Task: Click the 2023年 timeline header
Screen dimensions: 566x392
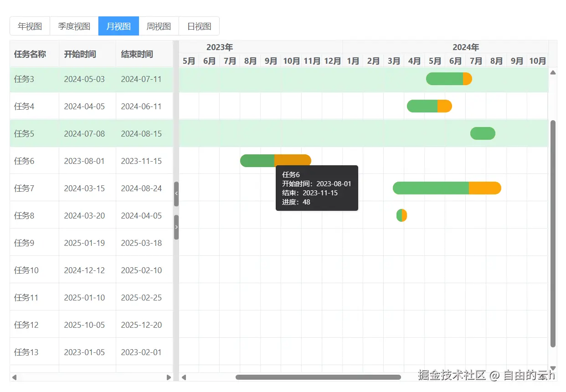Action: (x=220, y=47)
